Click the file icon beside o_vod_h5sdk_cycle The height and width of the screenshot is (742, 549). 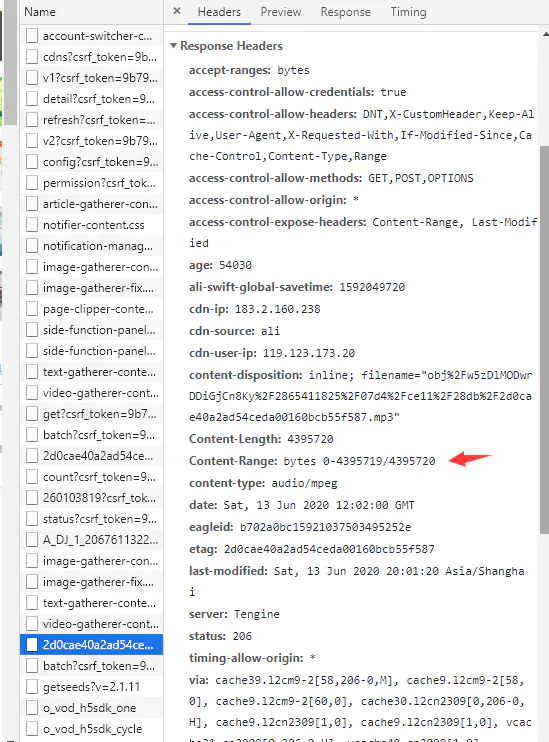click(32, 729)
